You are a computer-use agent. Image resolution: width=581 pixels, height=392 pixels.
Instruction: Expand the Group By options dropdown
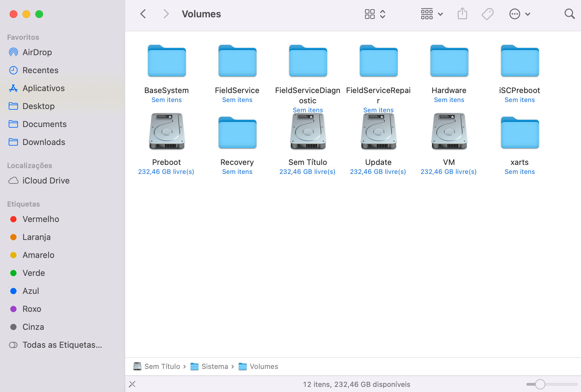tap(432, 14)
